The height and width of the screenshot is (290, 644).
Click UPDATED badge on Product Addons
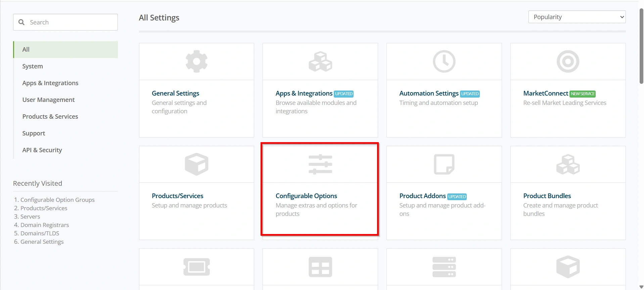click(457, 196)
